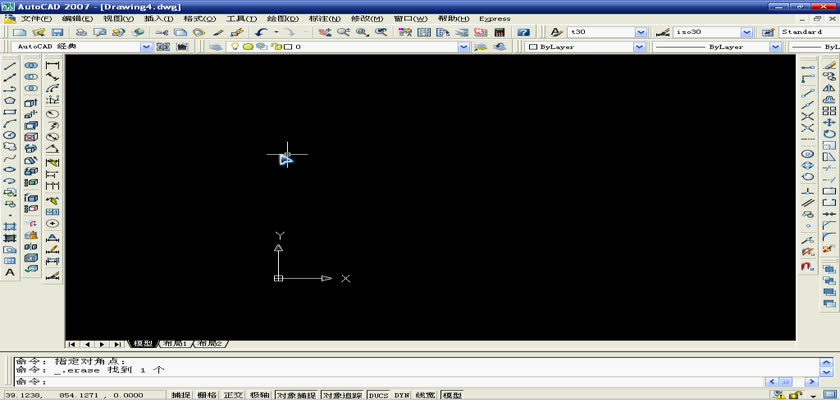Image resolution: width=840 pixels, height=400 pixels.
Task: Click 模型 button in status bar
Action: [451, 395]
